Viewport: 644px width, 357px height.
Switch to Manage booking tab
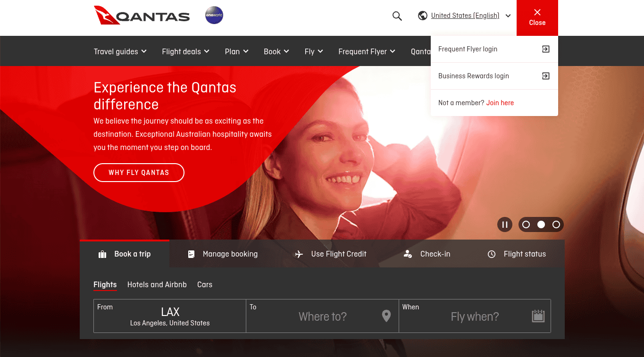click(x=223, y=254)
